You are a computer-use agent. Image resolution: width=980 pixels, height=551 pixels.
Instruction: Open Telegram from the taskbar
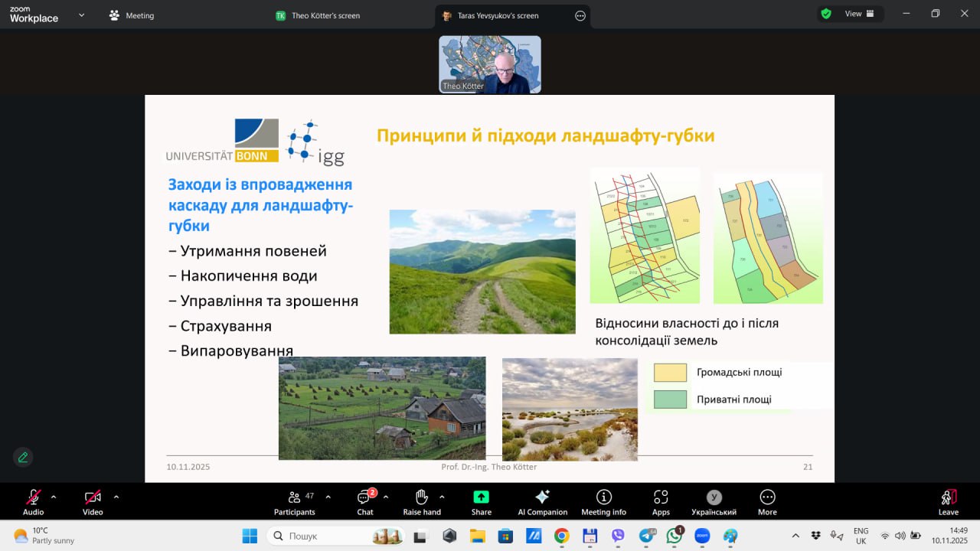647,536
